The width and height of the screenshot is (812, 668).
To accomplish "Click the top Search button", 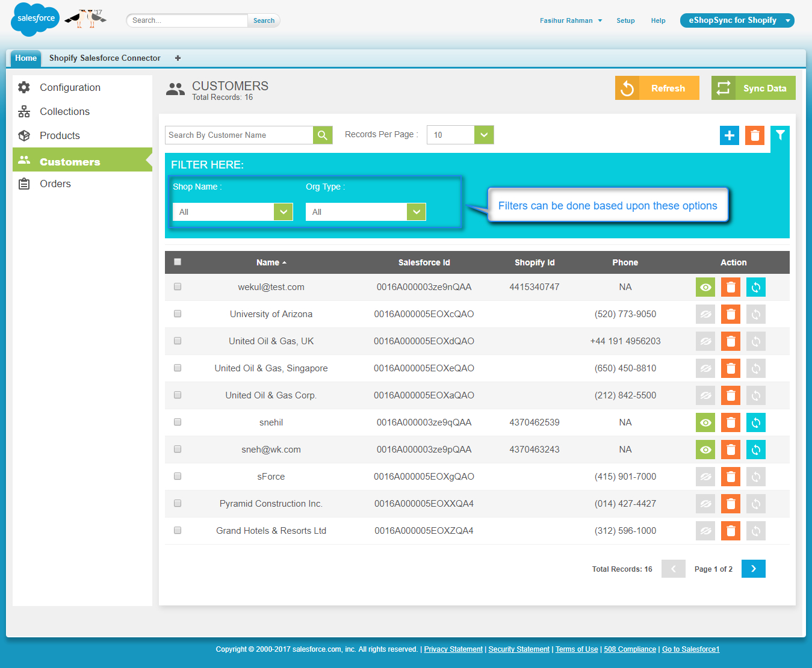I will tap(264, 20).
